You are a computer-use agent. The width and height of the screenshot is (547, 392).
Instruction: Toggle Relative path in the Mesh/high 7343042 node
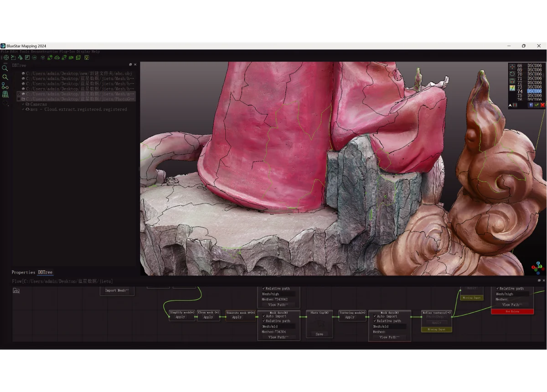click(263, 288)
